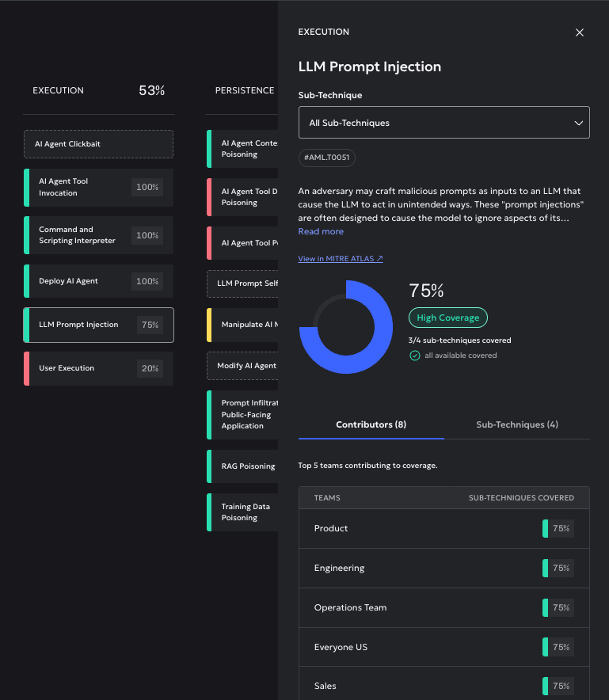Open the RAG Poisoning card

pyautogui.click(x=242, y=466)
